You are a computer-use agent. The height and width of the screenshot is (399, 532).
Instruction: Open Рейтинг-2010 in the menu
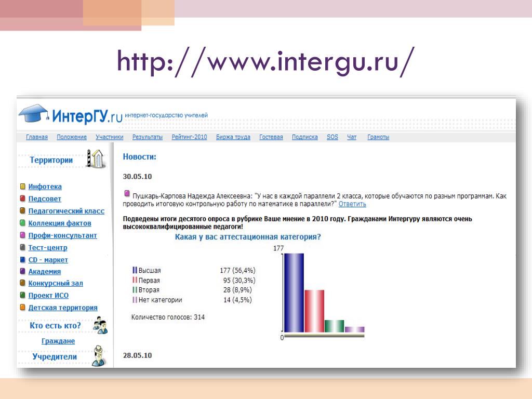[189, 137]
